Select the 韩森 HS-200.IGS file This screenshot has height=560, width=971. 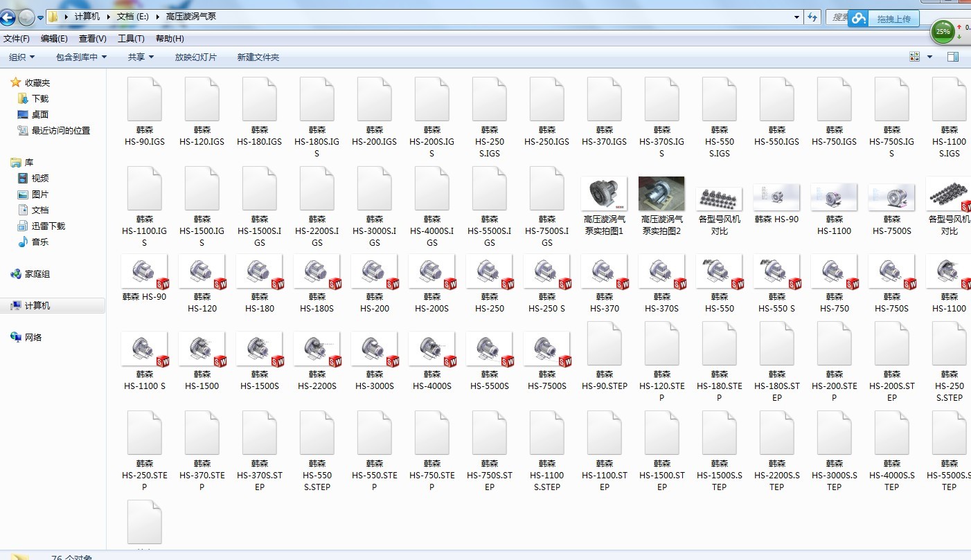coord(375,112)
